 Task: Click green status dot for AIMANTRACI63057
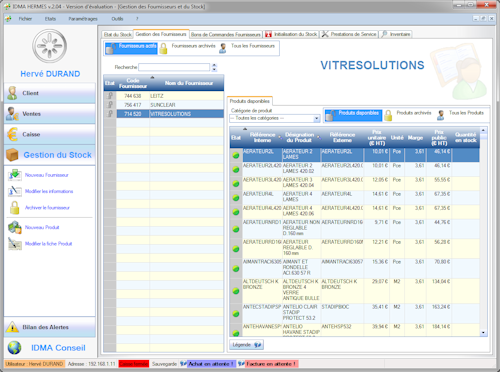click(x=236, y=268)
